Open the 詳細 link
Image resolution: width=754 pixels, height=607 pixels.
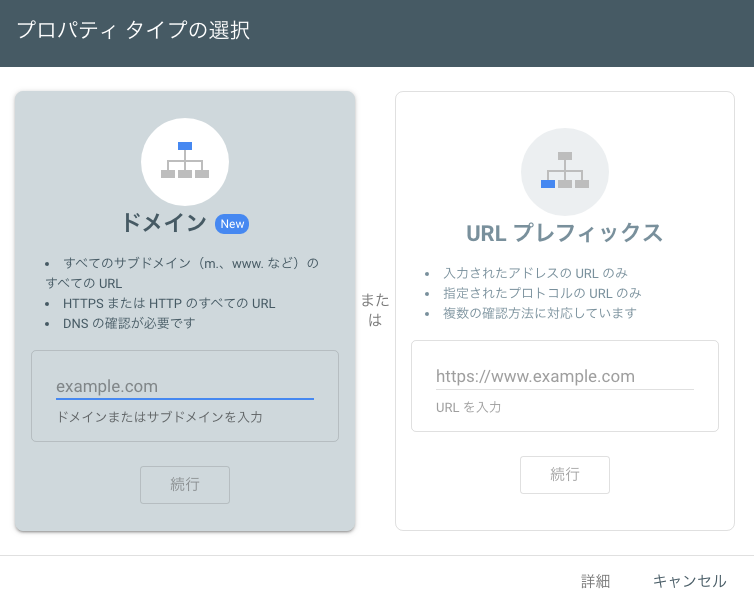click(595, 581)
